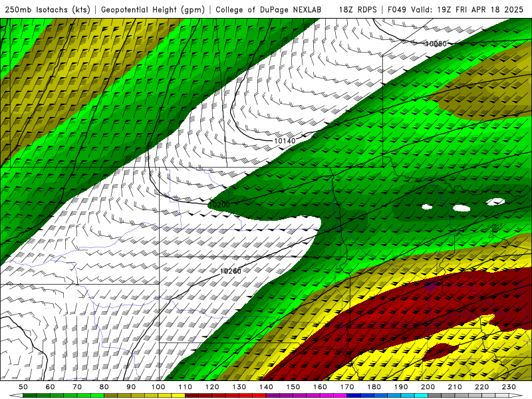Click the "250mb Isotachs (kts)" title text
This screenshot has height=399, width=532.
click(x=47, y=10)
